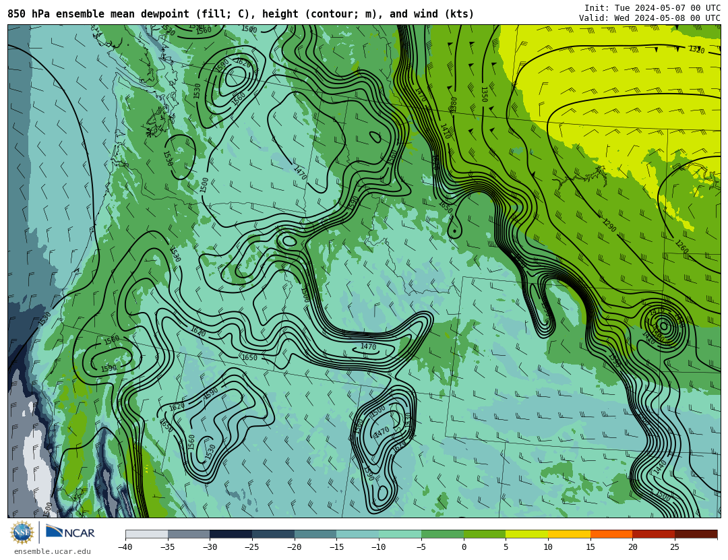
Task: Click the 1320 height contour label
Action: point(696,49)
